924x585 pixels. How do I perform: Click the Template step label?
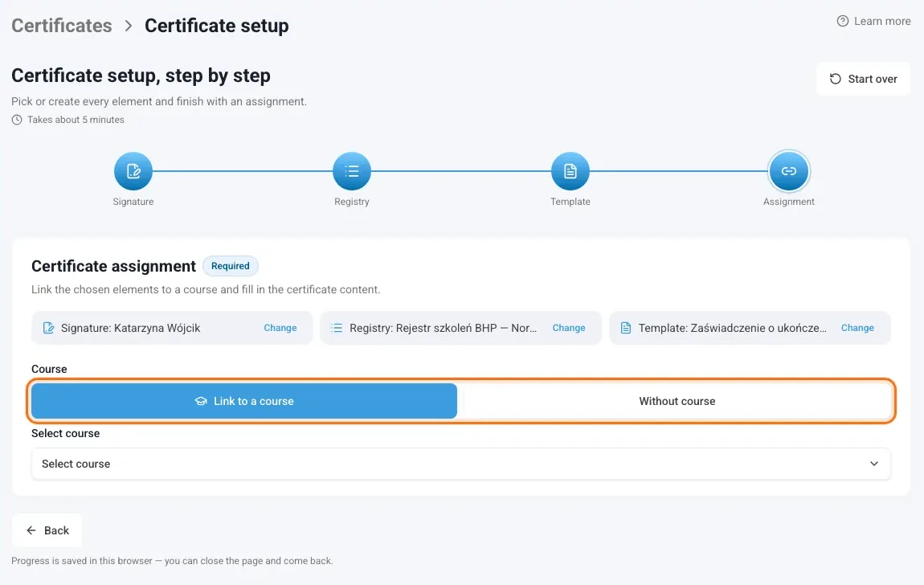tap(570, 202)
